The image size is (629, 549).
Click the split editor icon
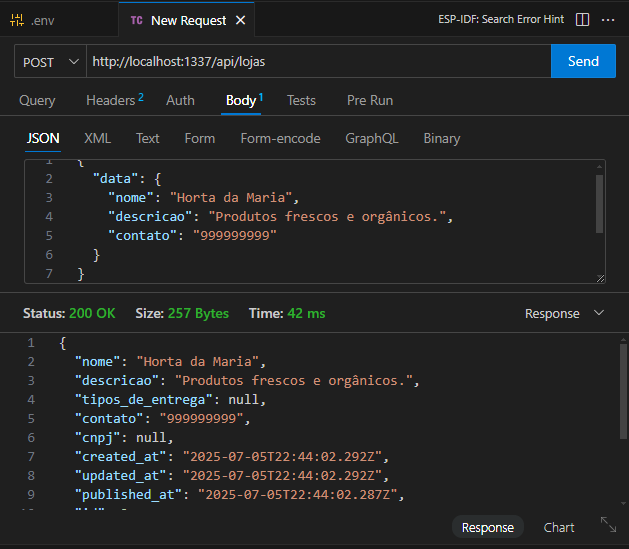pyautogui.click(x=582, y=19)
